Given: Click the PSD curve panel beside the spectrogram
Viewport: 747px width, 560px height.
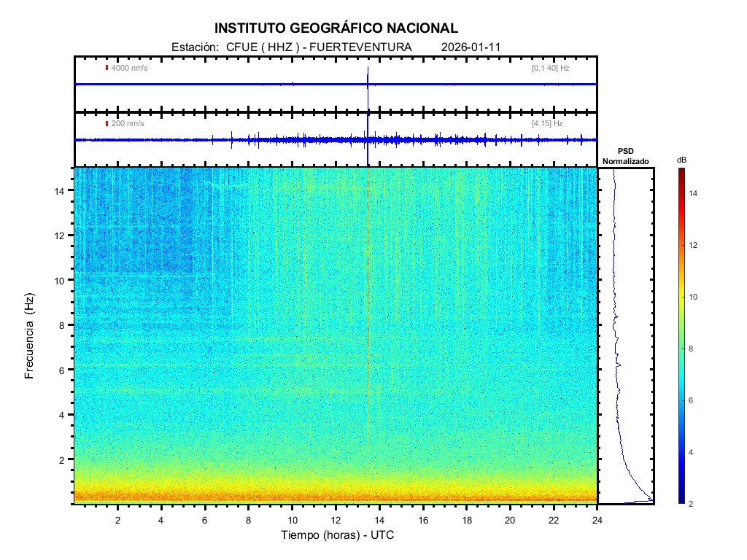Looking at the screenshot, I should (625, 335).
